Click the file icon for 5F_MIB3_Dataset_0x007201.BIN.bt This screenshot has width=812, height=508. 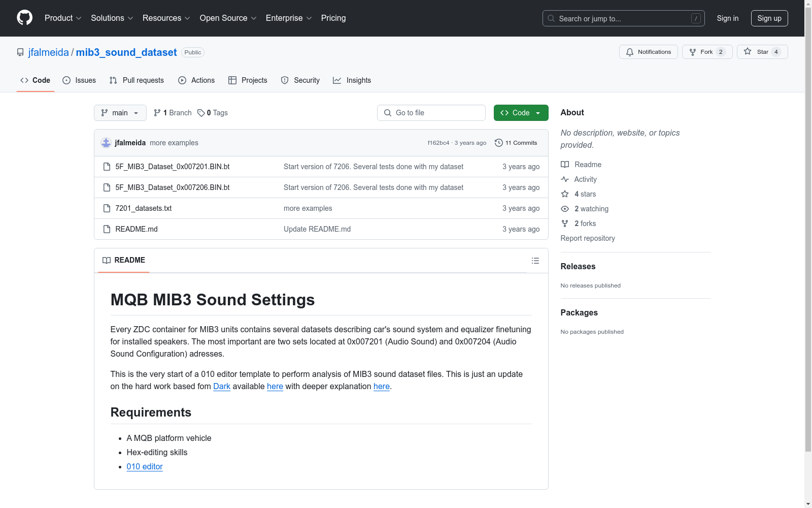(x=107, y=167)
